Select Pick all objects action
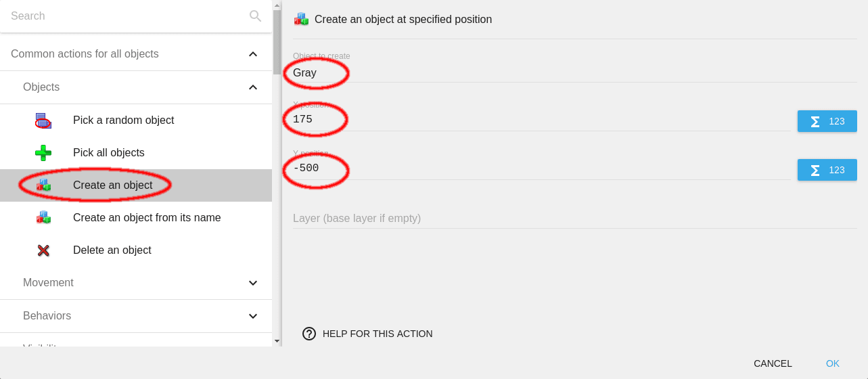Screen dimensions: 868x379 click(109, 153)
